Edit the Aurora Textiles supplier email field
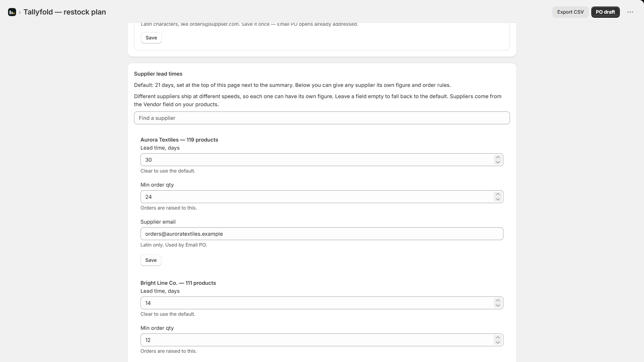644x362 pixels. click(x=322, y=234)
